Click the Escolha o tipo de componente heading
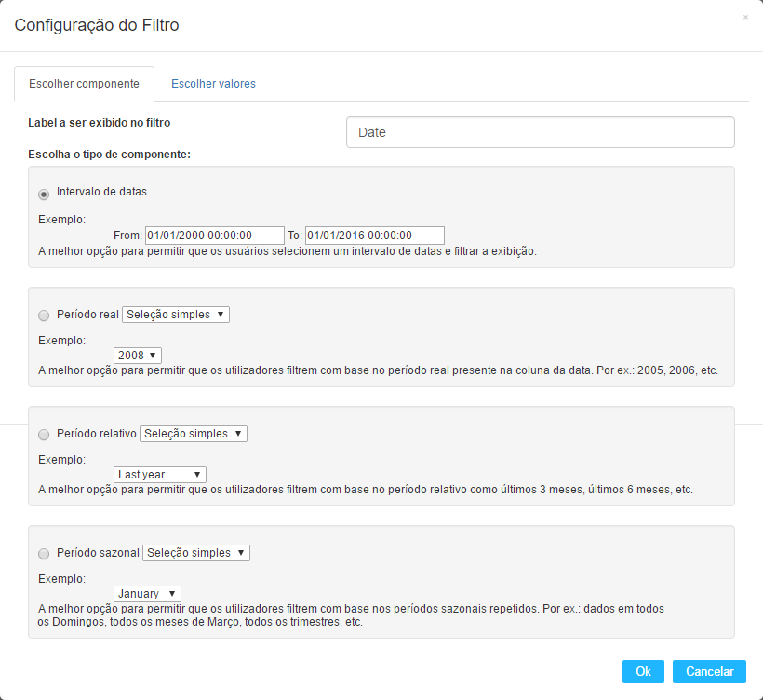The width and height of the screenshot is (763, 700). click(x=110, y=155)
